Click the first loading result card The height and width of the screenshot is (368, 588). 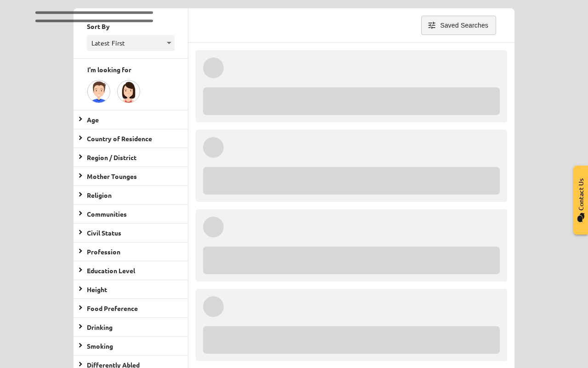point(351,86)
